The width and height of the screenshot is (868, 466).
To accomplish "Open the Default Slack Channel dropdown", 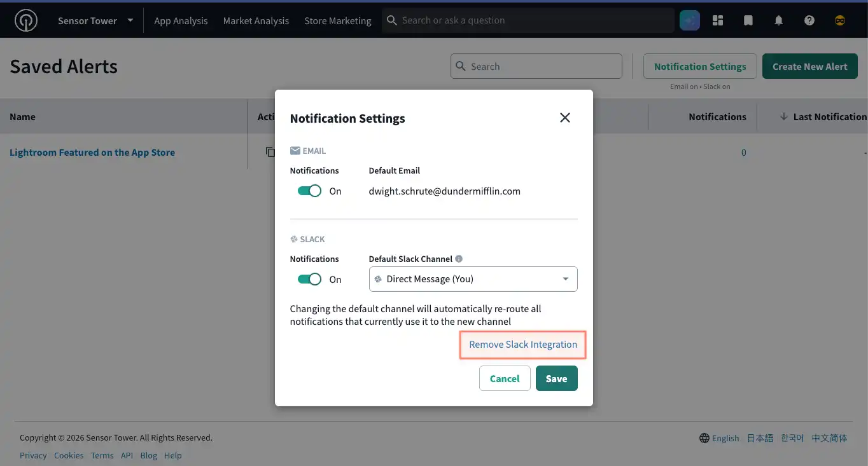I will [x=473, y=279].
